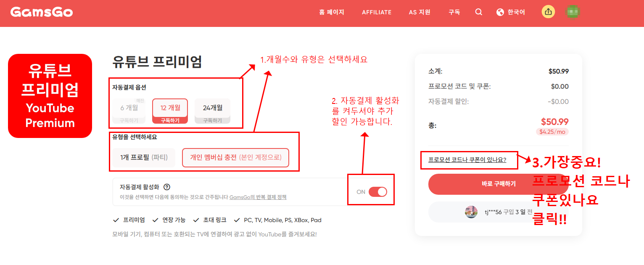Open the 구독 menu item
Image resolution: width=644 pixels, height=265 pixels.
[454, 12]
